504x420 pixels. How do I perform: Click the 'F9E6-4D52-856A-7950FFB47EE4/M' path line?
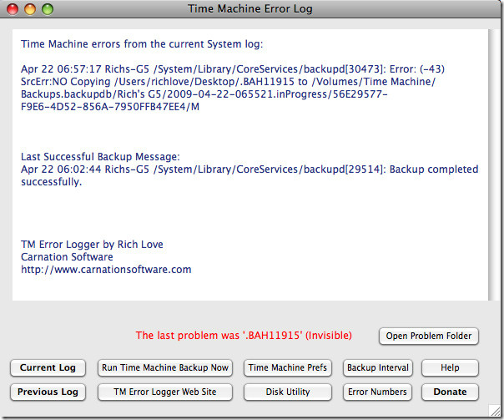tap(110, 106)
